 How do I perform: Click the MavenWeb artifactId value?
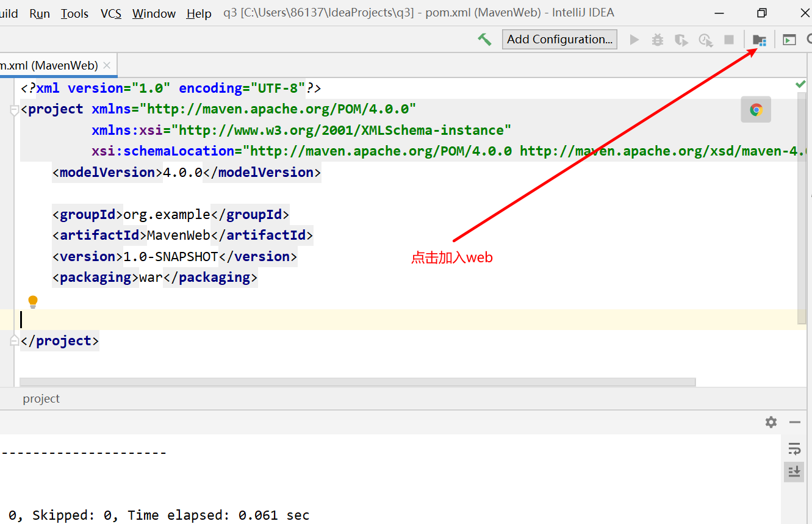point(179,235)
